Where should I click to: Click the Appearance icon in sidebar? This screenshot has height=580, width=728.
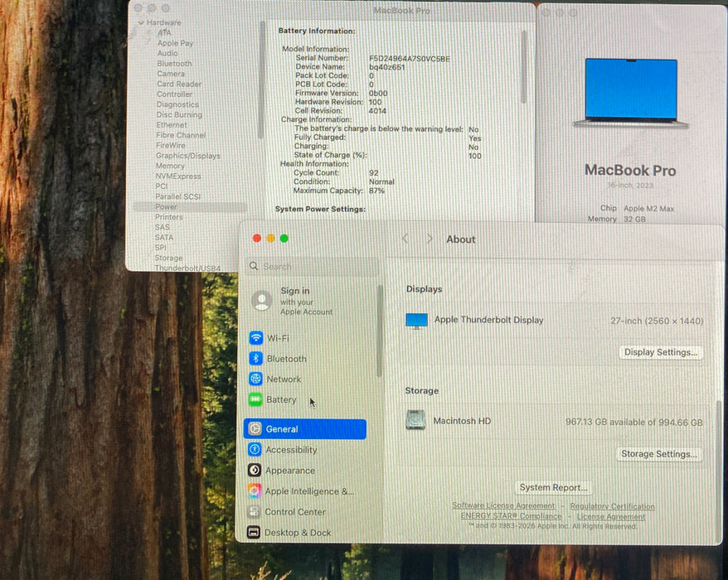[x=254, y=470]
